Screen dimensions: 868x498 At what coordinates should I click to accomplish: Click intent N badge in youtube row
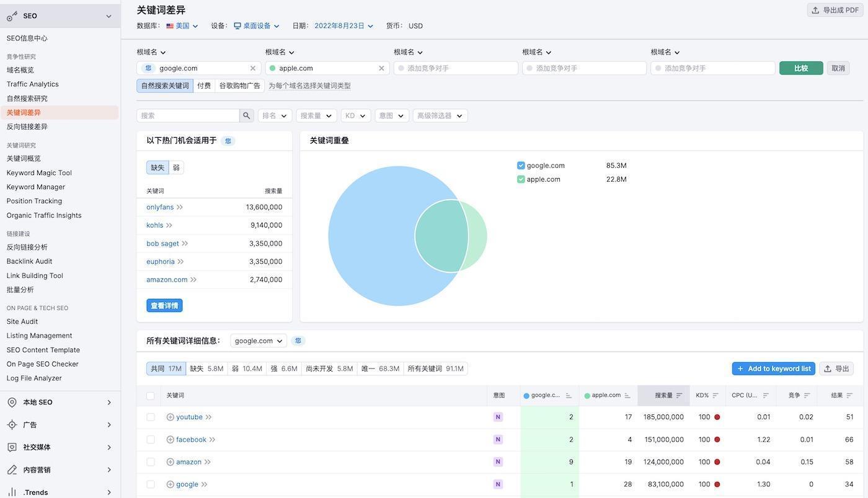click(x=498, y=417)
